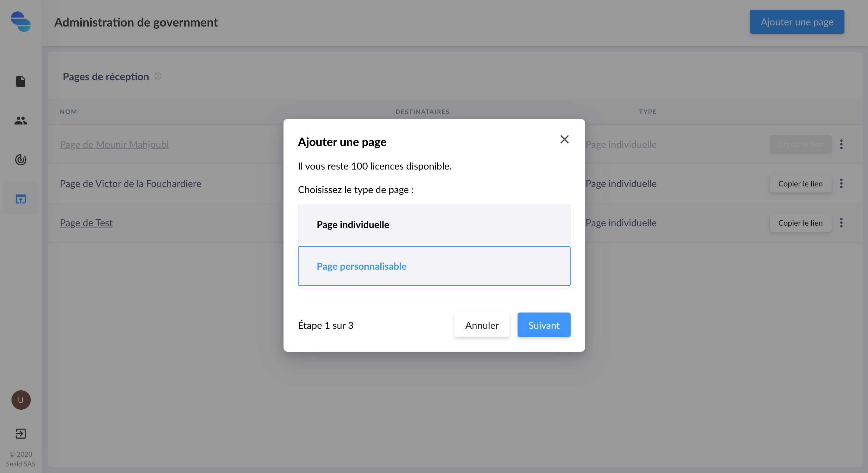Viewport: 868px width, 473px height.
Task: Click Pages de réception heading
Action: point(106,77)
